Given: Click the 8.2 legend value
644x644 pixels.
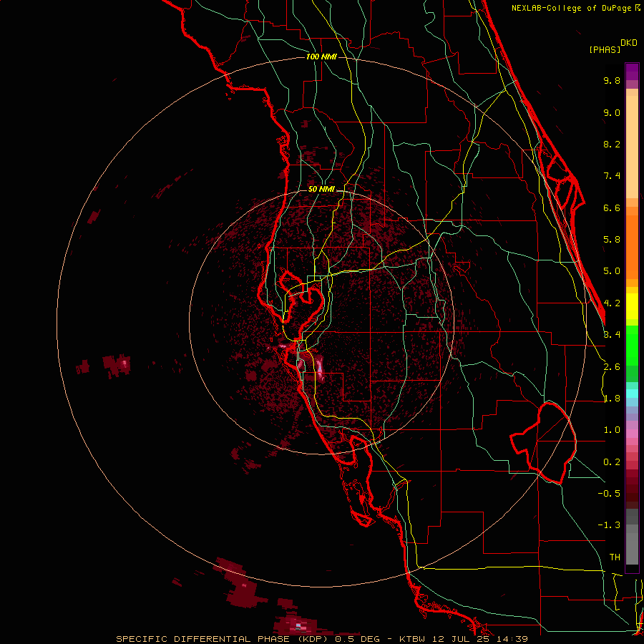Looking at the screenshot, I should coord(612,144).
